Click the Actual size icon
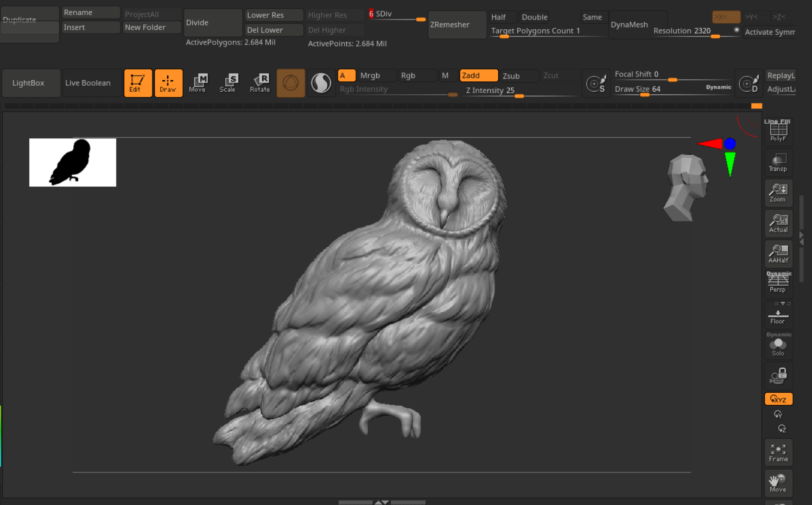The width and height of the screenshot is (812, 505). tap(778, 223)
